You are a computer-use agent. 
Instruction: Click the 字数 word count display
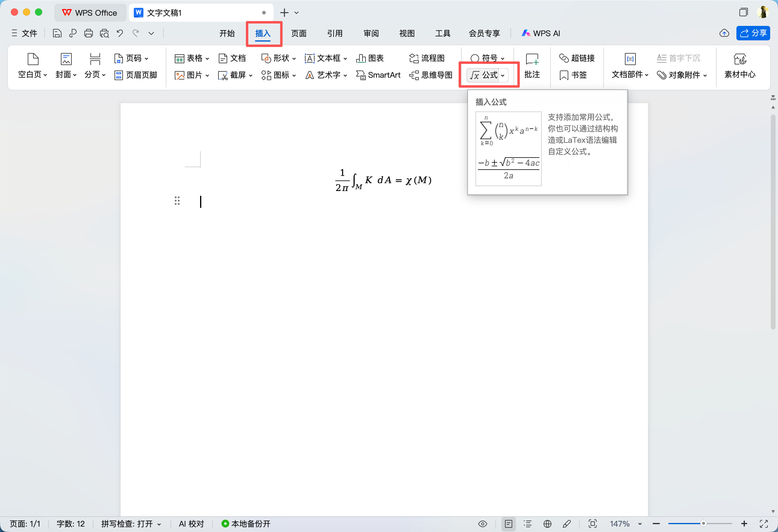(x=71, y=524)
